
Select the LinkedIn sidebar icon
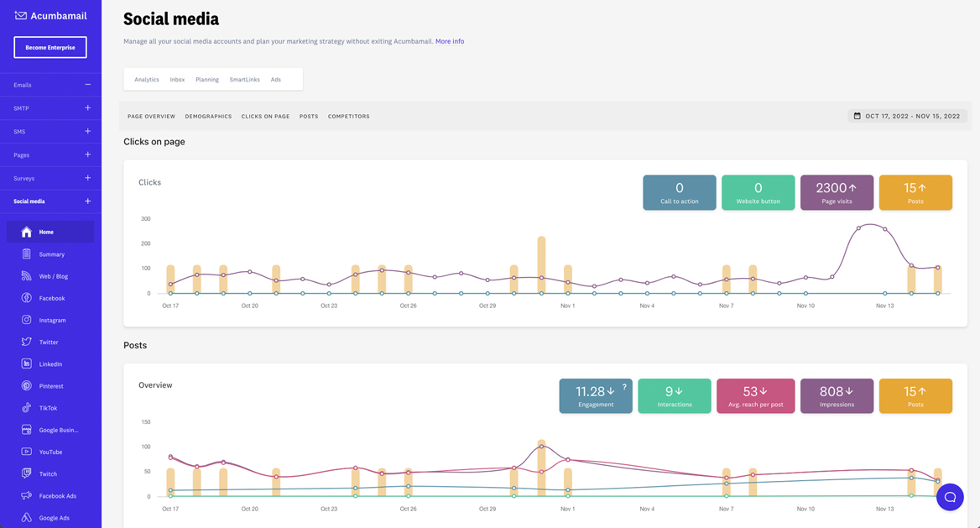(x=27, y=363)
